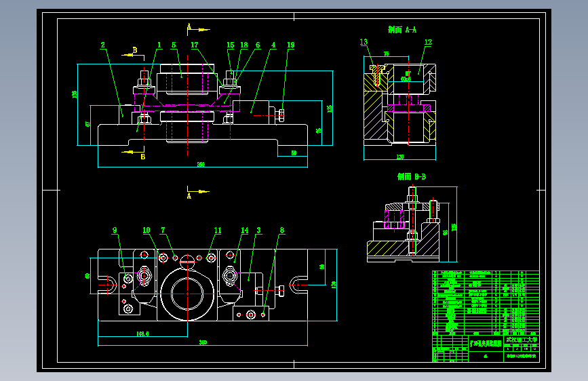Screen dimensions: 588x381
Task: Select the B section label above front view
Action: click(135, 50)
